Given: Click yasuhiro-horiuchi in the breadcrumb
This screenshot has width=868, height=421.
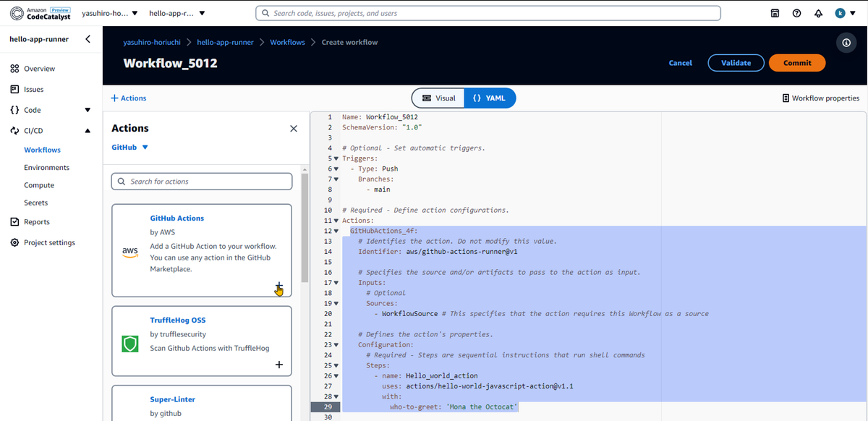Looking at the screenshot, I should coord(152,42).
